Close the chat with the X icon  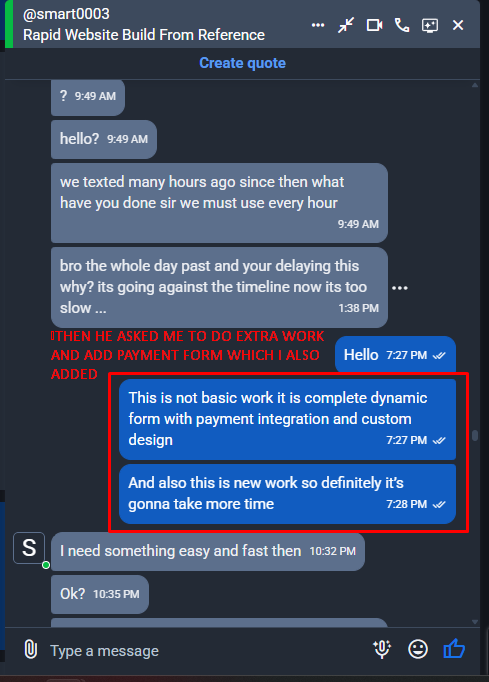458,25
